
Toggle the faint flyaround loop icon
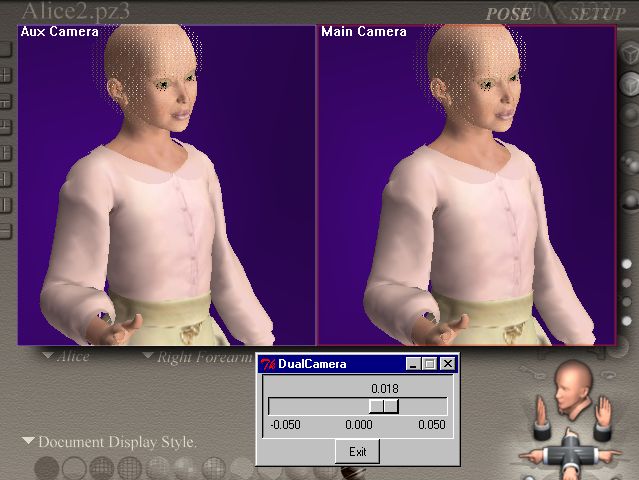[x=607, y=373]
